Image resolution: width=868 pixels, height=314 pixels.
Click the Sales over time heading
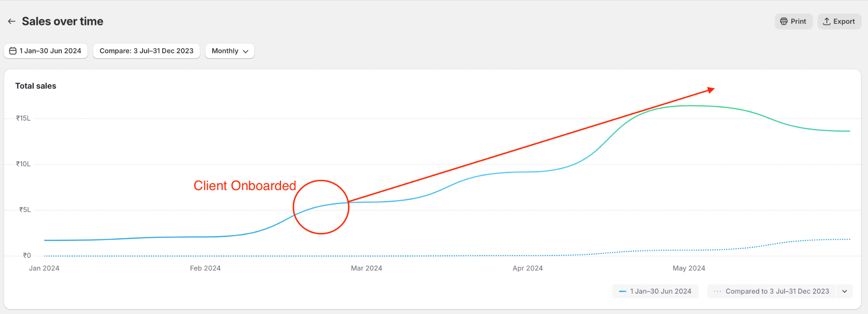pyautogui.click(x=63, y=22)
